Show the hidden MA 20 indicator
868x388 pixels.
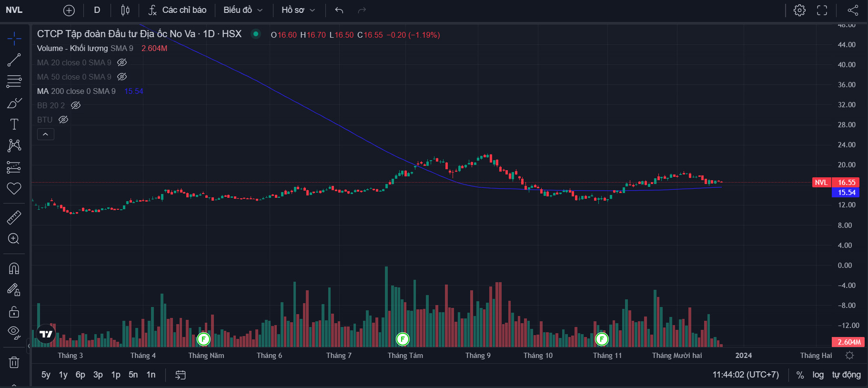(122, 62)
